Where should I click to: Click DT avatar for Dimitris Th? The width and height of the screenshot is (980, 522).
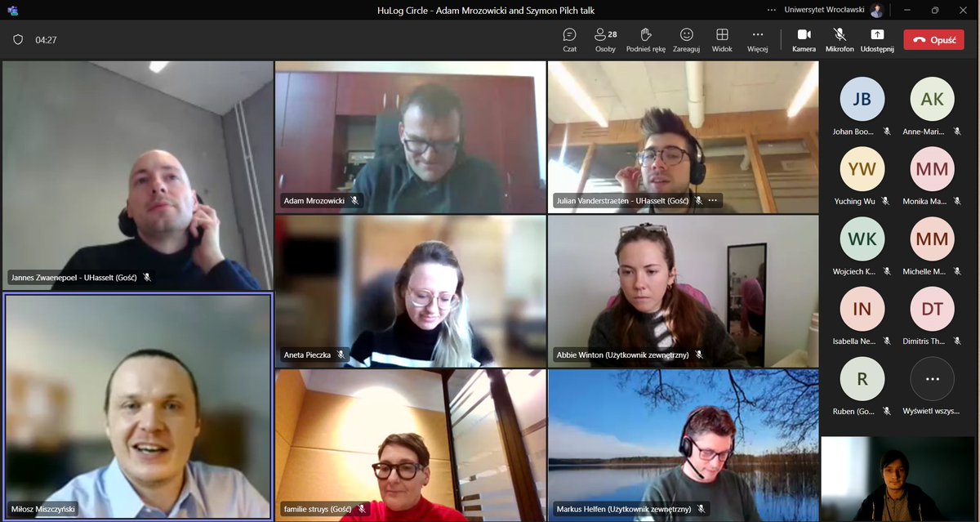point(932,309)
